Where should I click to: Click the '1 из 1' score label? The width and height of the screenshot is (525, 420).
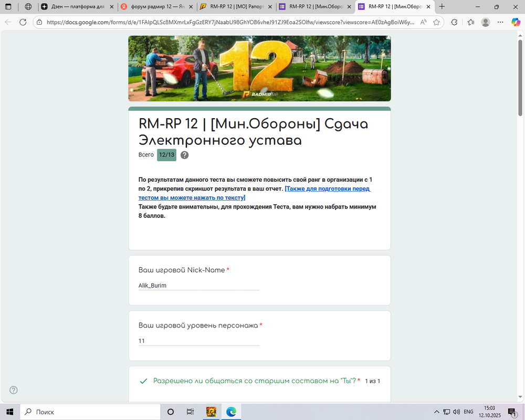tap(372, 381)
